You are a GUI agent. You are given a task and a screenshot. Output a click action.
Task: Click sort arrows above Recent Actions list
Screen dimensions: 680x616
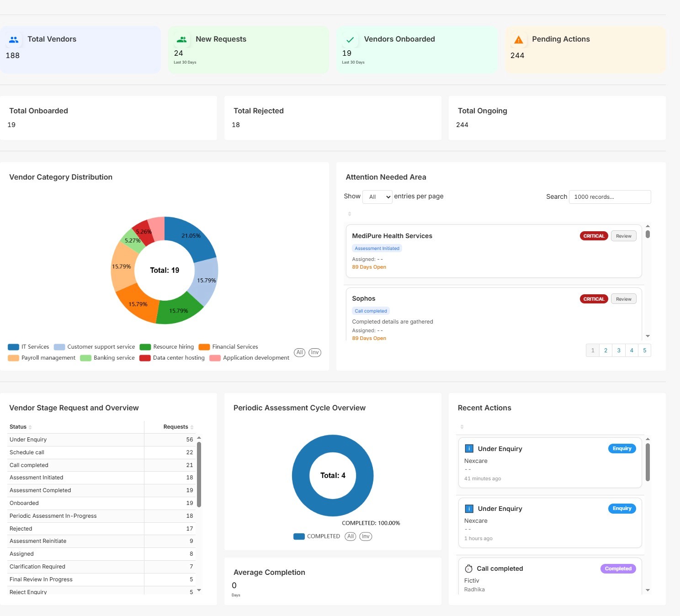[462, 427]
